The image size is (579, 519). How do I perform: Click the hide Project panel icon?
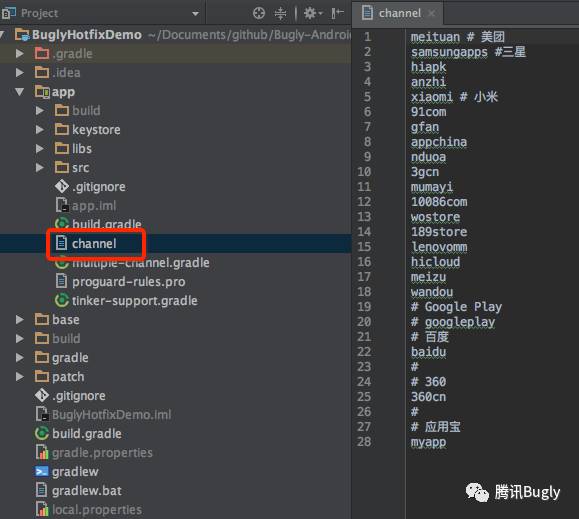[338, 13]
